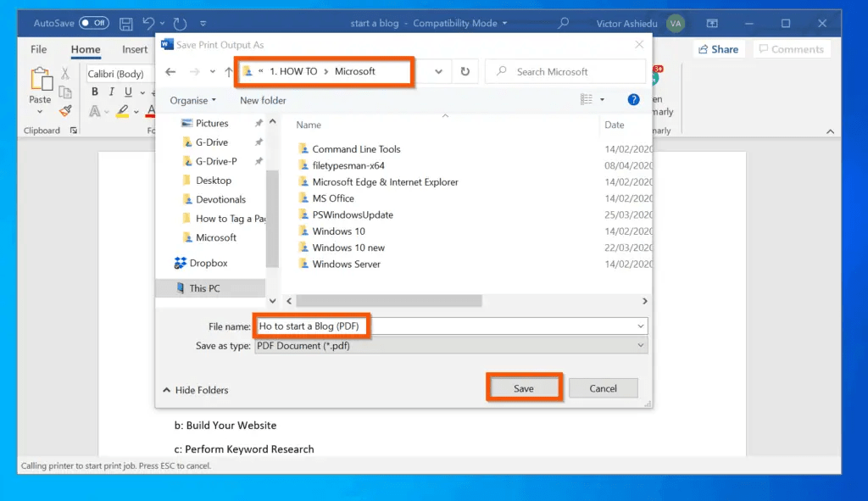This screenshot has width=868, height=501.
Task: Switch to the Insert tab
Action: (134, 49)
